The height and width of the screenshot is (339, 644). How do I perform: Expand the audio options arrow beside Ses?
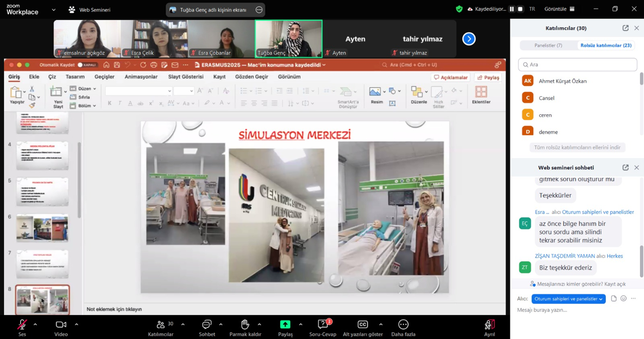point(35,324)
